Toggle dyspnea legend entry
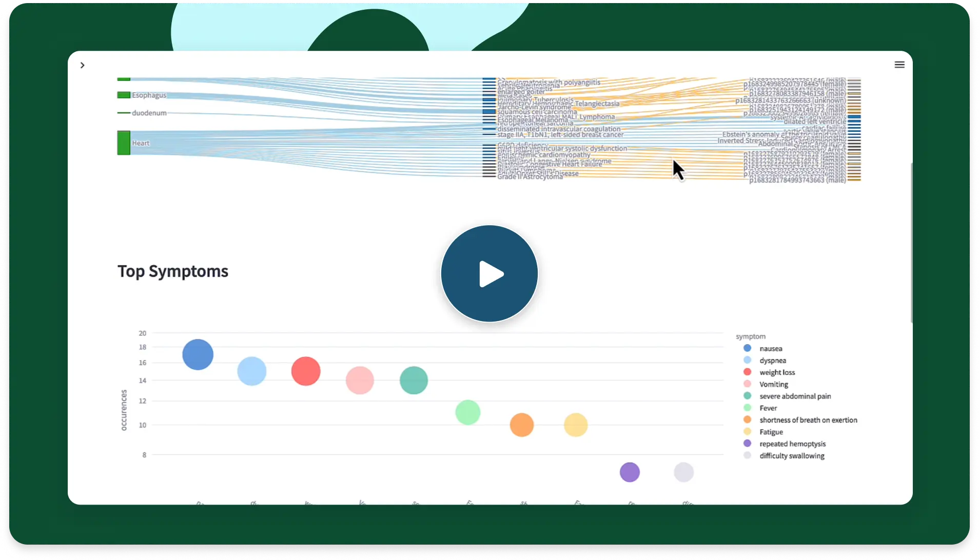 coord(772,361)
